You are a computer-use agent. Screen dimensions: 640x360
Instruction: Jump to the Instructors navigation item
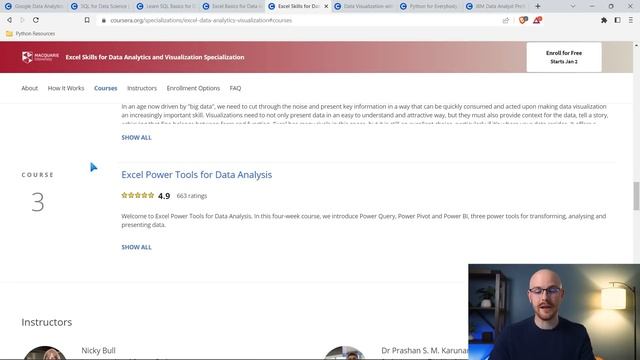click(142, 88)
